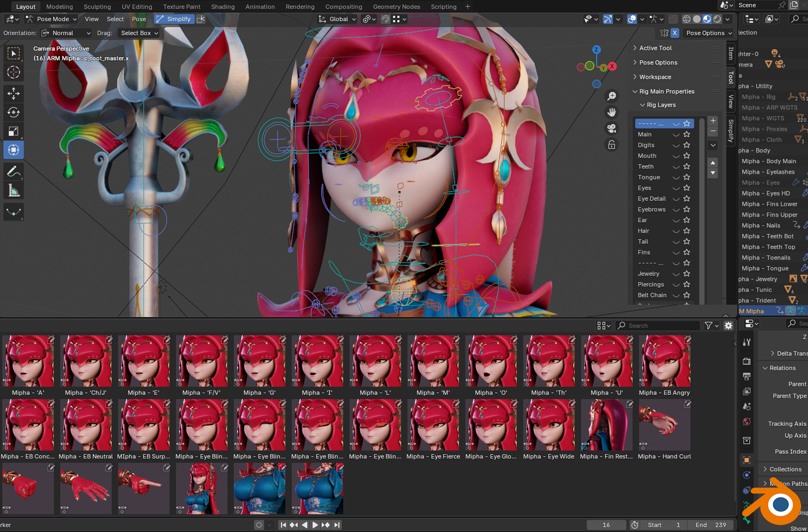This screenshot has width=808, height=532.
Task: Toggle X-axis mirror in pose options
Action: [675, 33]
